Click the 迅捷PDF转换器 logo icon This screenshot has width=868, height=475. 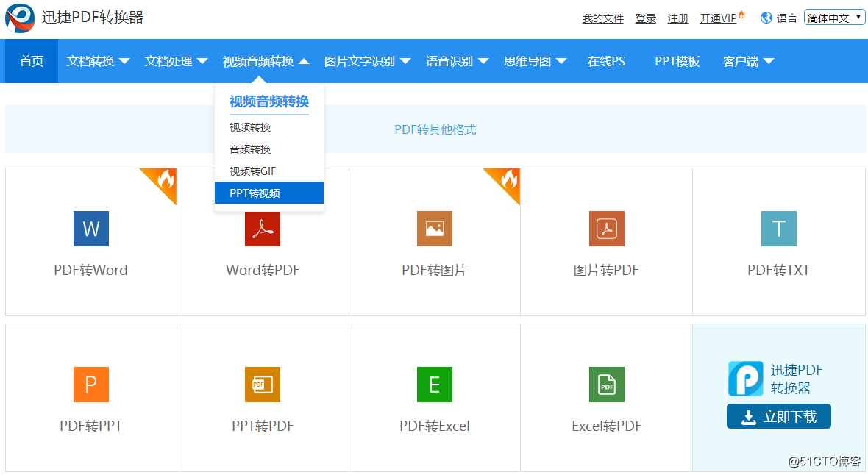click(x=20, y=18)
